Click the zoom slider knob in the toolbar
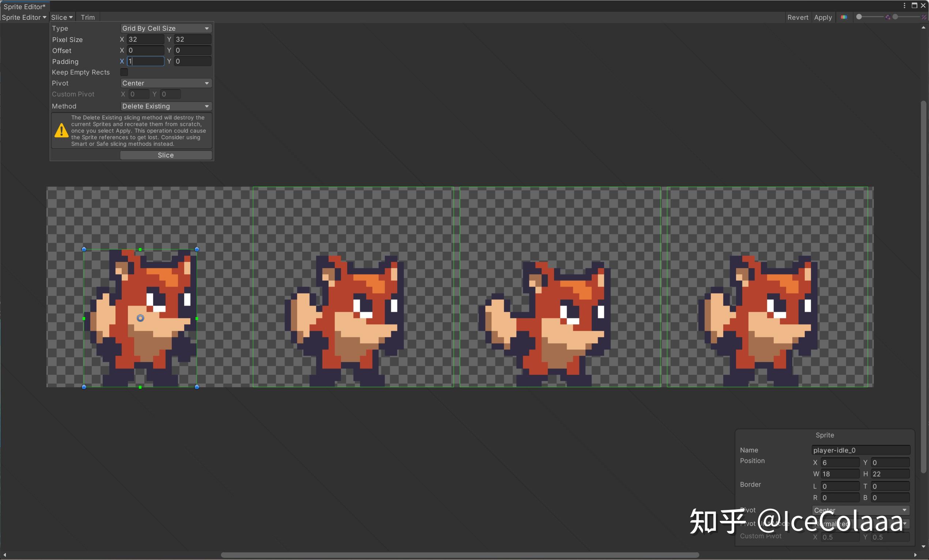This screenshot has width=929, height=560. click(859, 17)
